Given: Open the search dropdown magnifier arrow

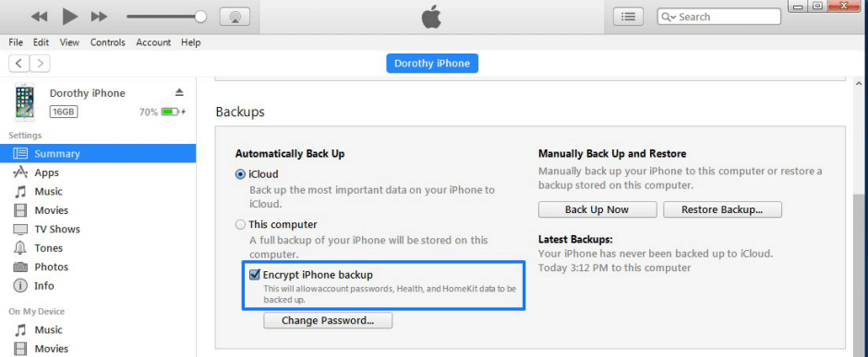Looking at the screenshot, I should click(x=668, y=18).
